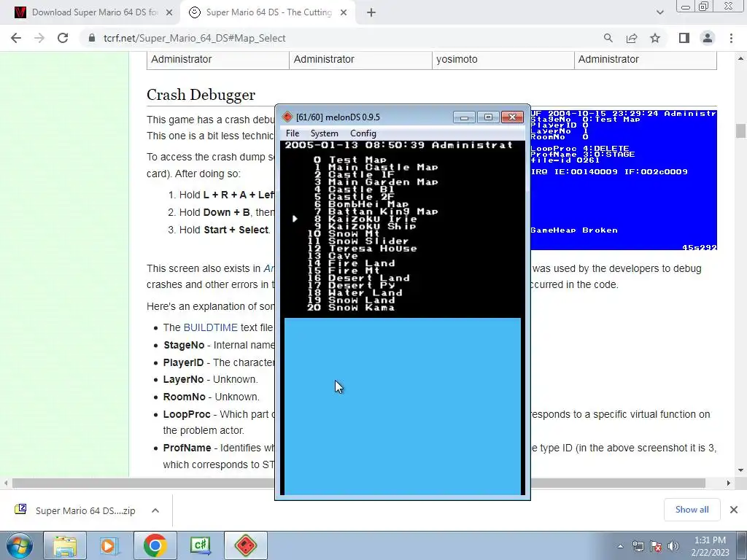Click the taskbar clock showing 1:31 PM

pos(710,546)
